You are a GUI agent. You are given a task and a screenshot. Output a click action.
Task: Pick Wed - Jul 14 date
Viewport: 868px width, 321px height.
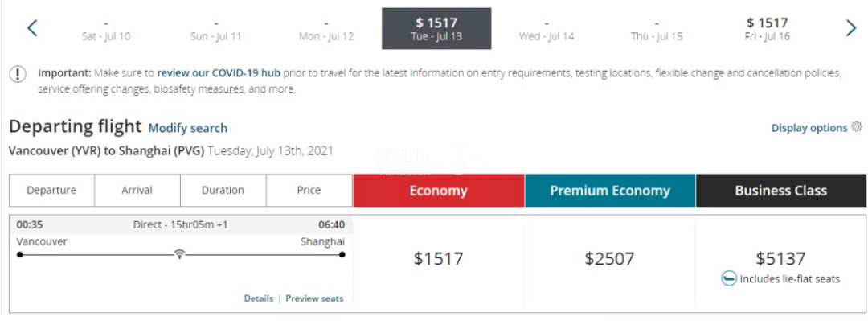pos(547,31)
